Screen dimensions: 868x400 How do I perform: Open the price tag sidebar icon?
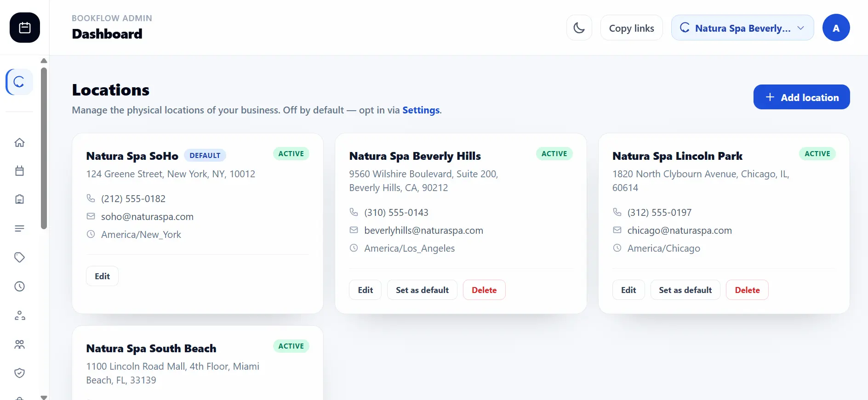(19, 257)
